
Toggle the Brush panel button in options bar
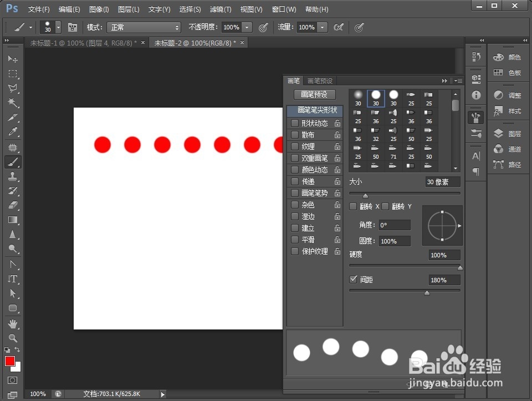(73, 27)
